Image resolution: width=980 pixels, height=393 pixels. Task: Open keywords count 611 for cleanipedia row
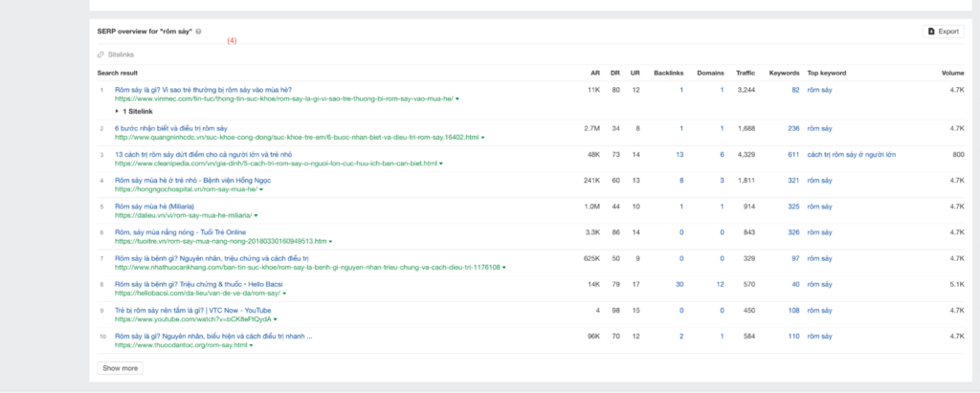(793, 154)
